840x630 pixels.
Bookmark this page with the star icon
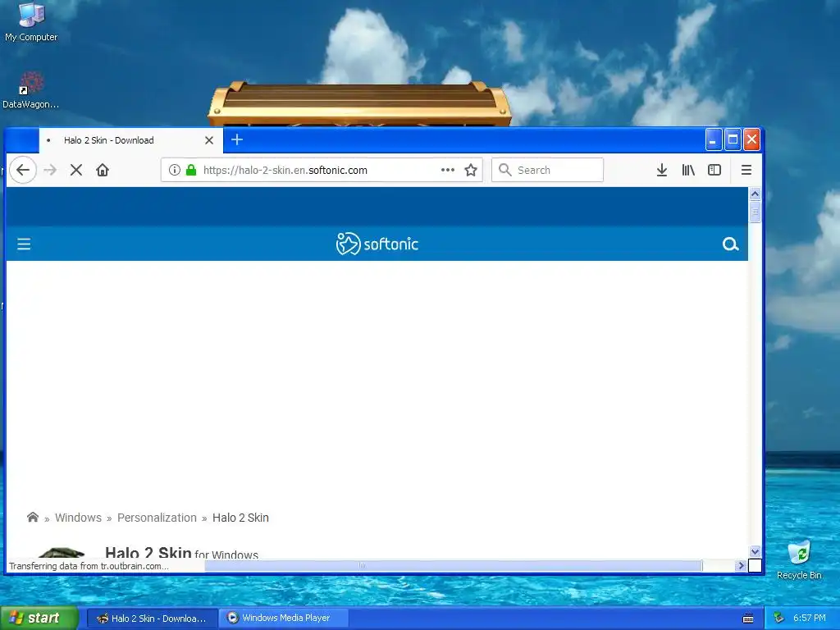tap(470, 170)
